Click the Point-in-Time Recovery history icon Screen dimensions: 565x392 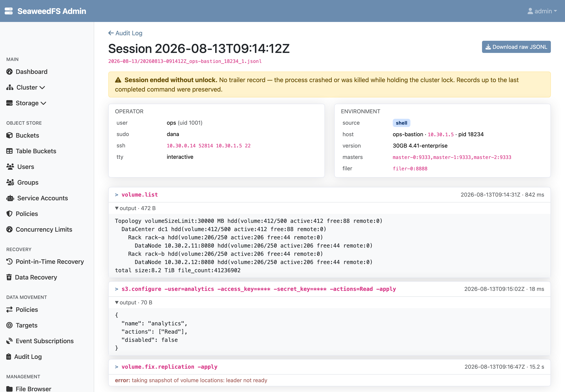tap(9, 262)
